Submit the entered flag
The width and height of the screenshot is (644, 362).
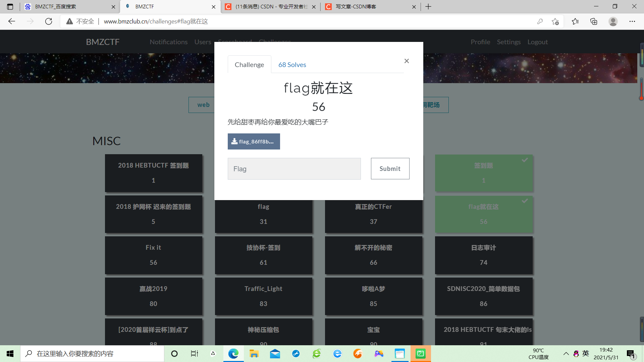click(x=390, y=168)
